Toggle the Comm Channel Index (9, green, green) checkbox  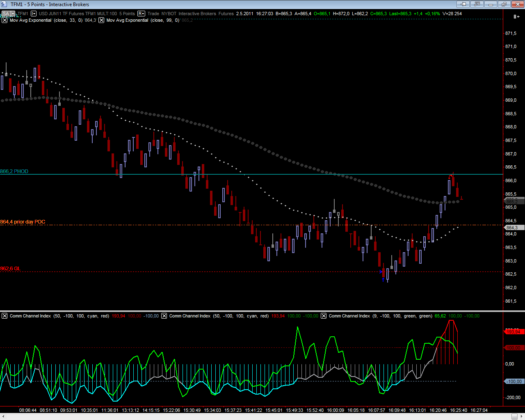click(324, 316)
